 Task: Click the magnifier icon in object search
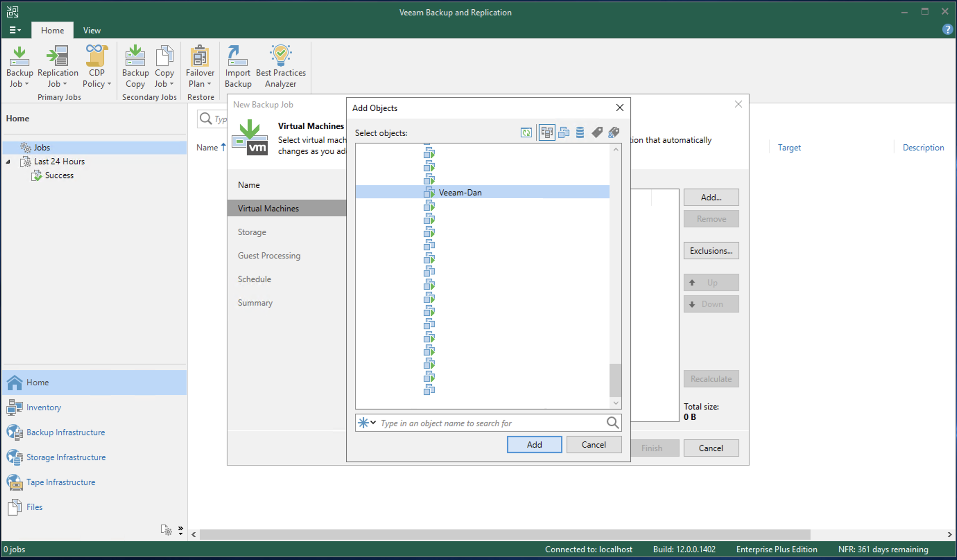tap(612, 422)
